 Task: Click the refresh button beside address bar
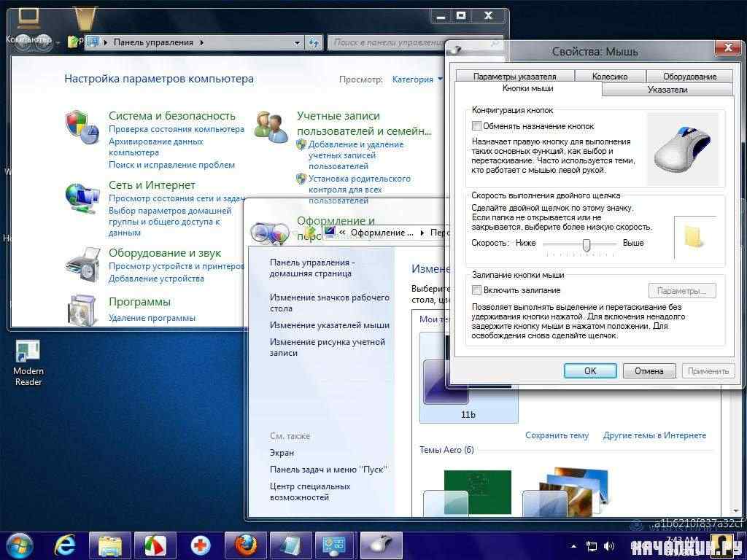pos(314,42)
